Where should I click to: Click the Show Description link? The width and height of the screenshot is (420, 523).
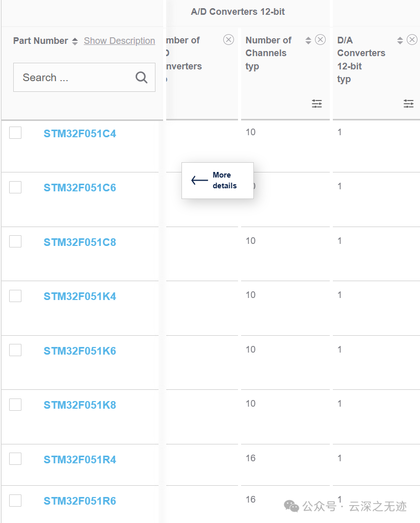119,41
